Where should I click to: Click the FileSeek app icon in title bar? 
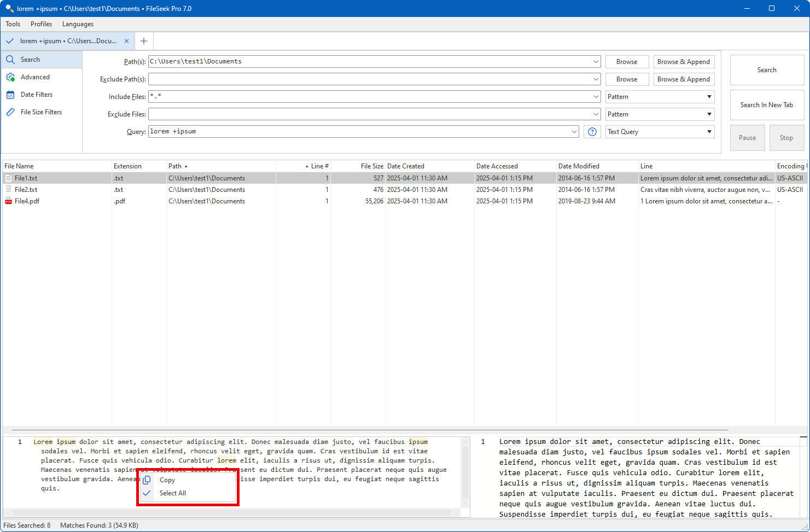pos(9,8)
